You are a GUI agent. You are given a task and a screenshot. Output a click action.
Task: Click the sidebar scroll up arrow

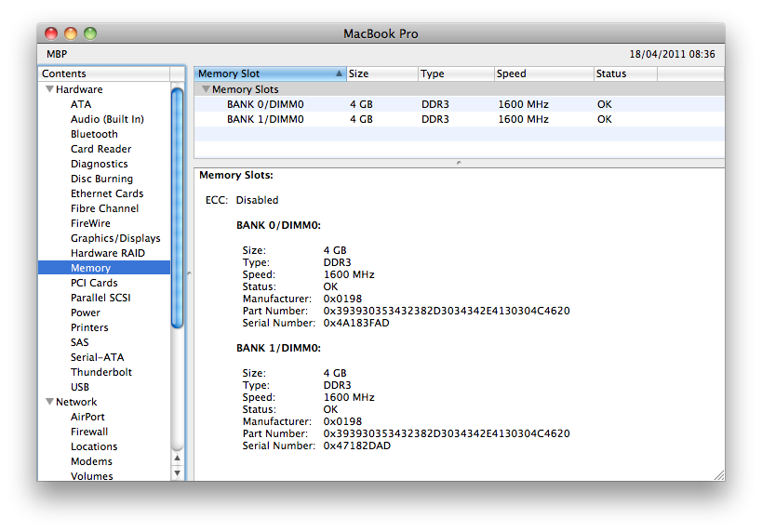coord(178,459)
